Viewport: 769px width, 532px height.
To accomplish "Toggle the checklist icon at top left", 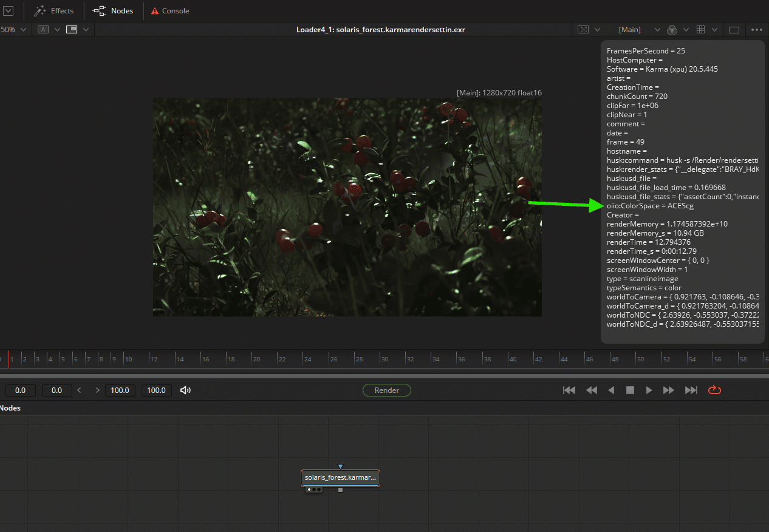I will pos(9,10).
